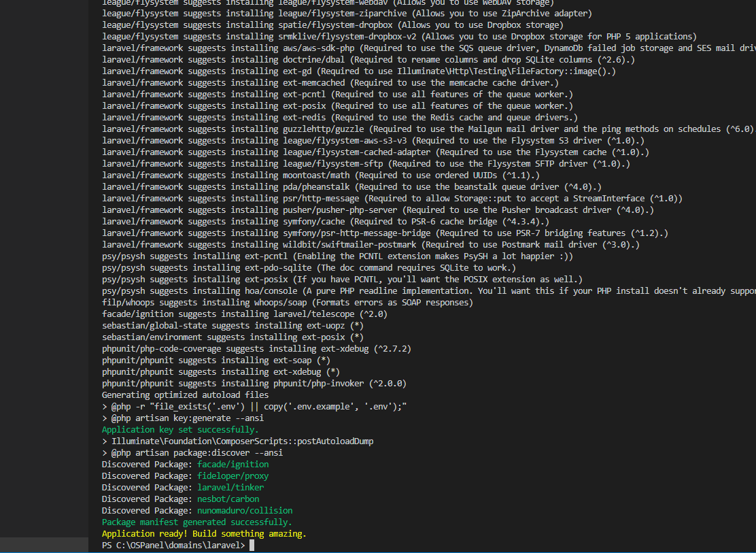Click the phpunit/phpunit "ext-xdebug (*)" line
756x553 pixels.
[221, 371]
